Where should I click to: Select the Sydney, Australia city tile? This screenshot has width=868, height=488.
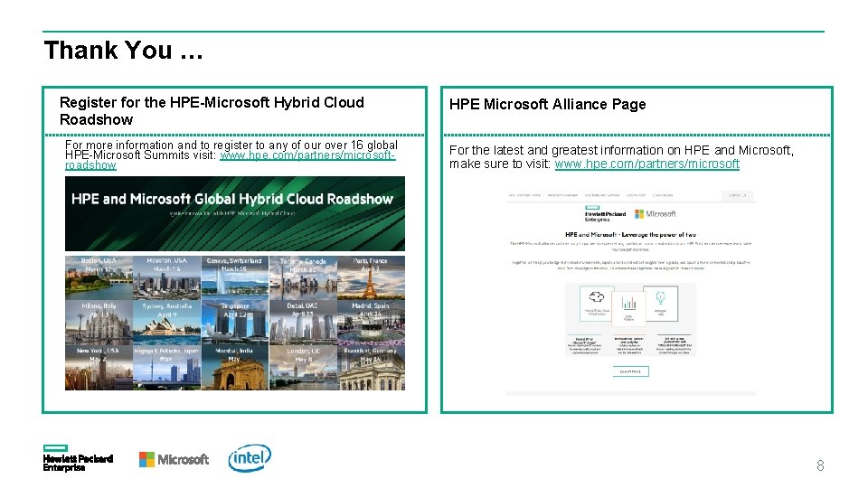click(166, 323)
